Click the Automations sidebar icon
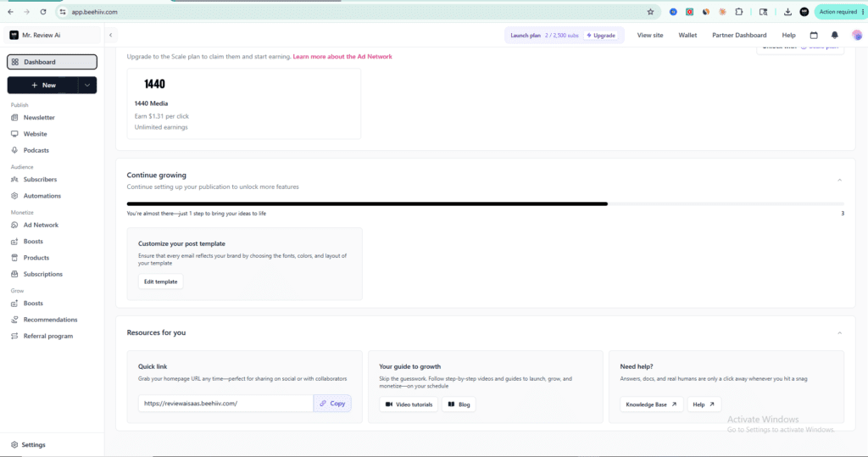Viewport: 868px width, 457px height. [14, 196]
